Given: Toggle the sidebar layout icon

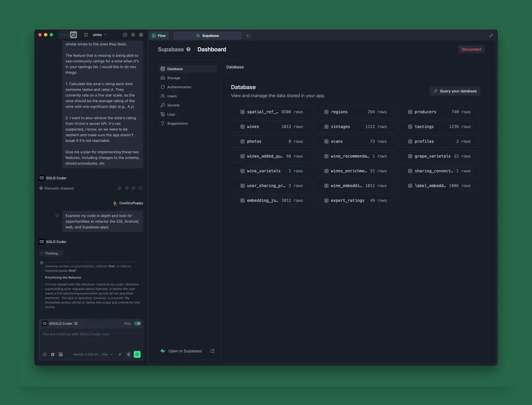Looking at the screenshot, I should click(x=86, y=35).
